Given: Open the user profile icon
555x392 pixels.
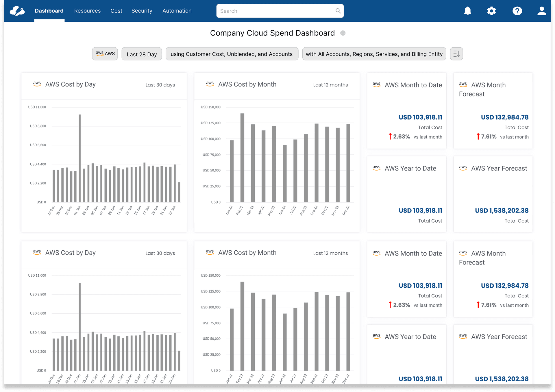Looking at the screenshot, I should [541, 11].
